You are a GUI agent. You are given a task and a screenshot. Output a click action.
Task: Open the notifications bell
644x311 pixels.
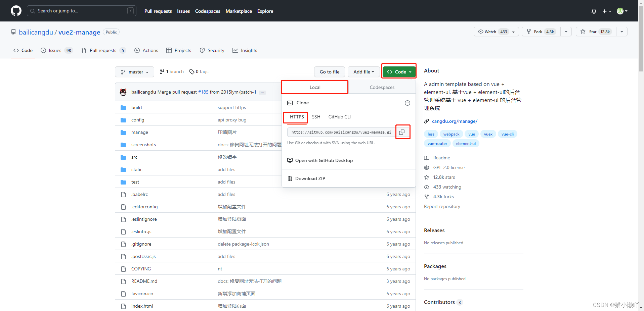(594, 11)
